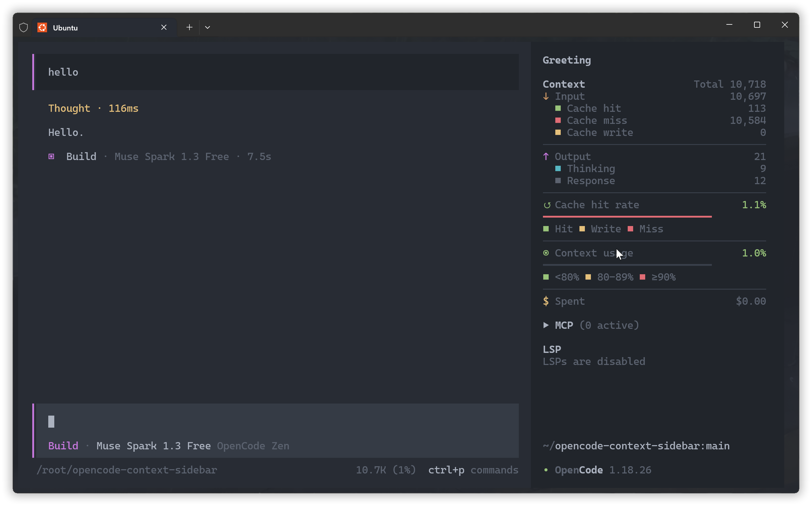
Task: Click the green Hit legend swatch
Action: (546, 229)
